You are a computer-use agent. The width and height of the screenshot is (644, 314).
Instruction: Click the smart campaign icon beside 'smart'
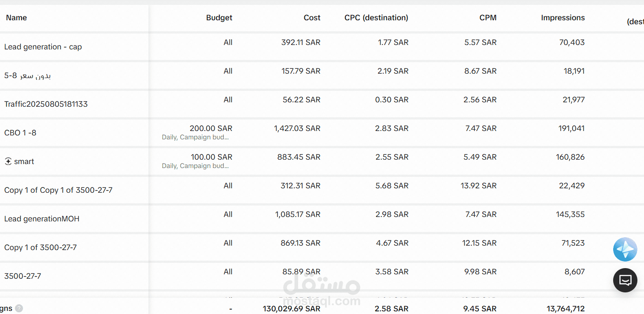click(8, 161)
